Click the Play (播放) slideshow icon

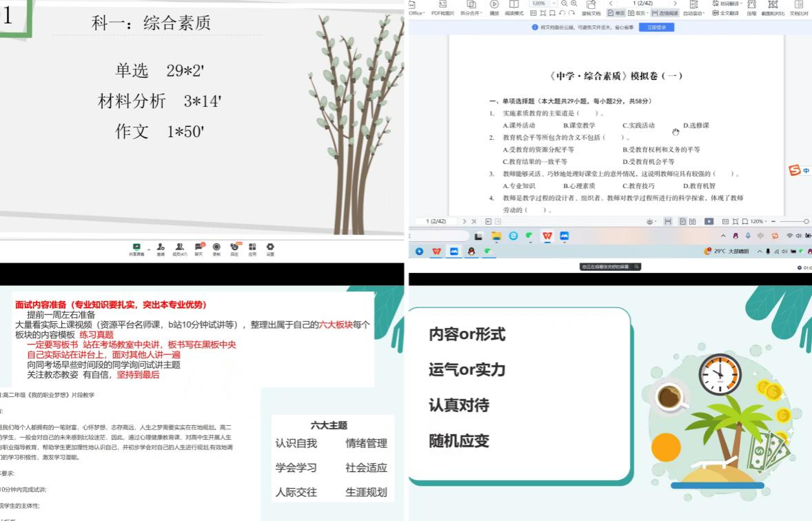pos(494,8)
